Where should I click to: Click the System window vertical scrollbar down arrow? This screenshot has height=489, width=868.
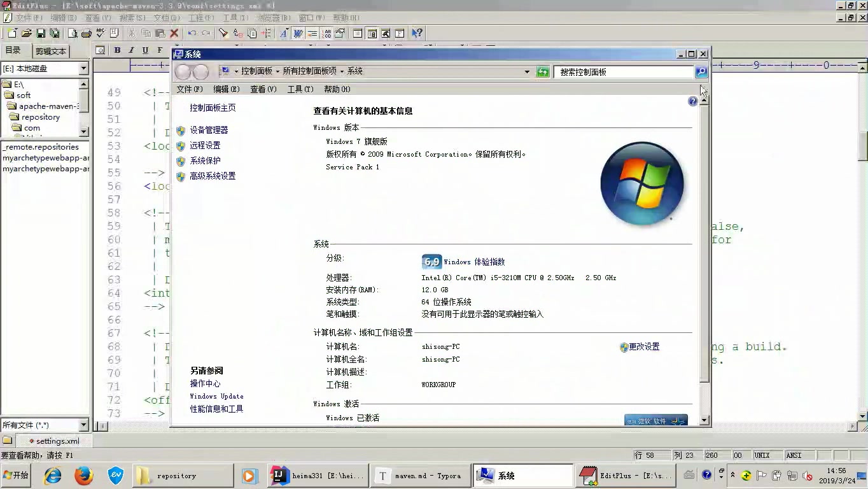[704, 420]
